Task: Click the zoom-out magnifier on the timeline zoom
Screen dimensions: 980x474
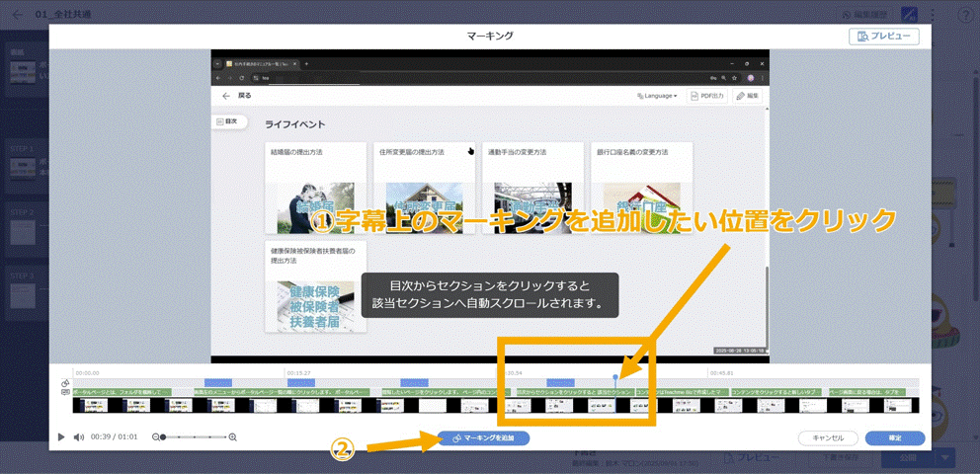Action: pyautogui.click(x=156, y=436)
